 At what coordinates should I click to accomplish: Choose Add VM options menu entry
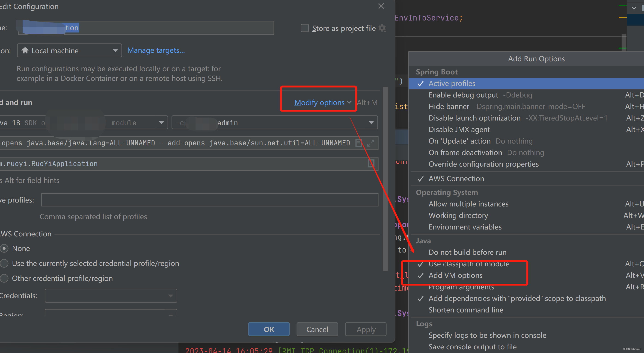point(455,275)
